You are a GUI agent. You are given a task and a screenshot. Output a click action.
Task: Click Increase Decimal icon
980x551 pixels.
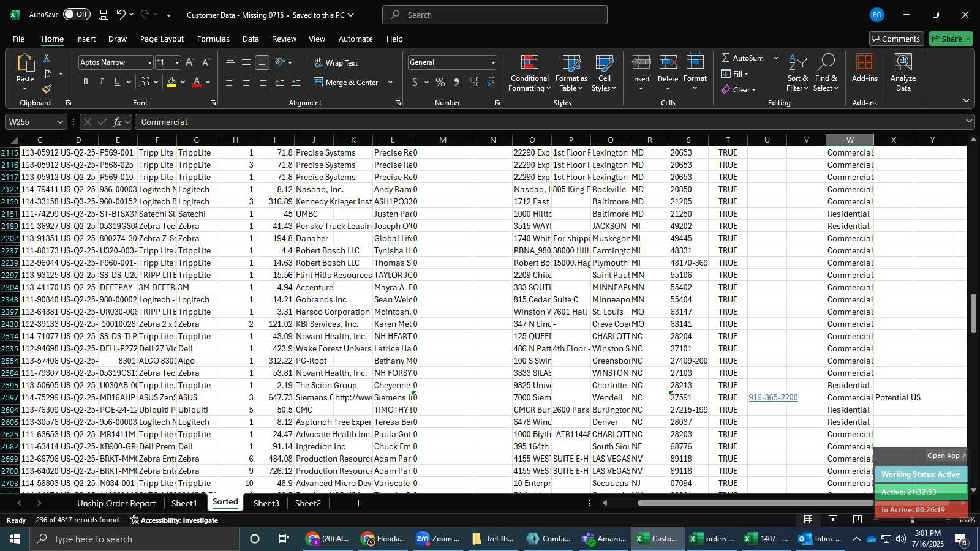tap(474, 82)
